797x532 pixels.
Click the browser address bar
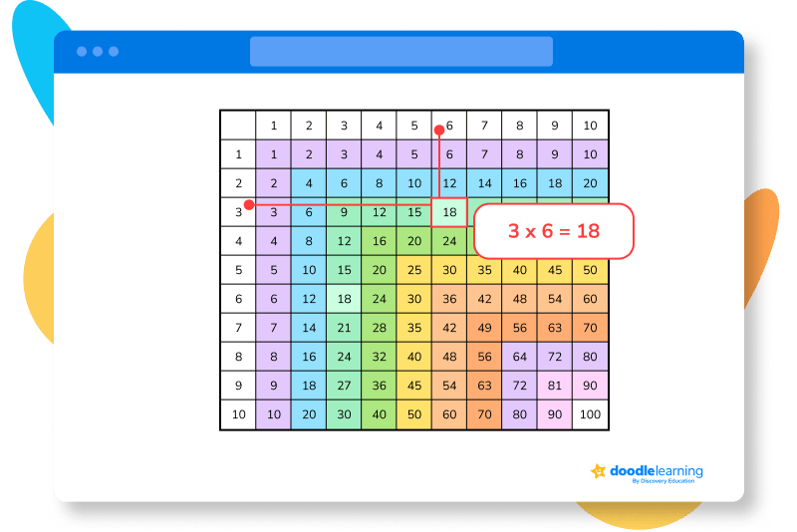point(400,51)
